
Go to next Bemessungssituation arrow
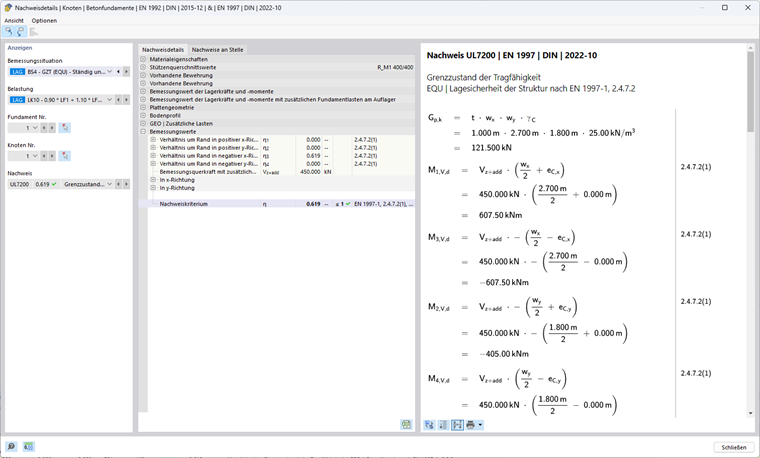(127, 72)
